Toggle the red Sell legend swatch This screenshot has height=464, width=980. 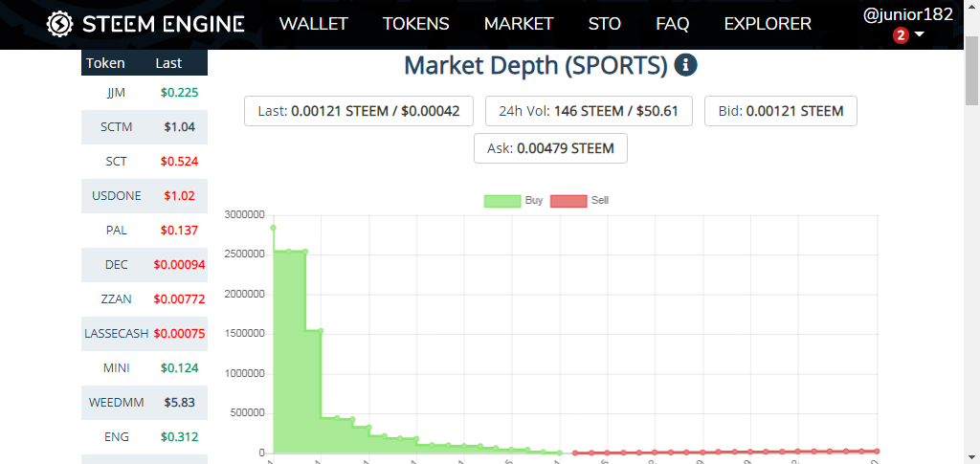tap(568, 201)
